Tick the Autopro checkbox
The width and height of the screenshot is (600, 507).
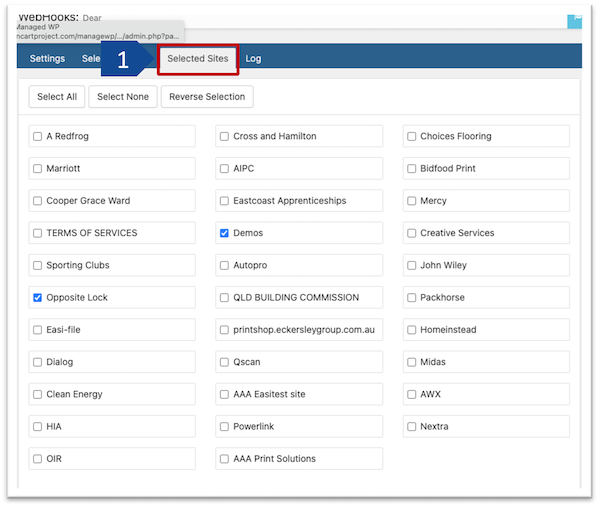tap(225, 266)
